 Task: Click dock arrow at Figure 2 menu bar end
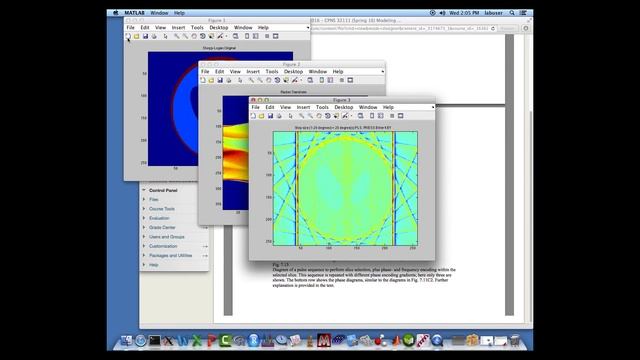(x=382, y=72)
